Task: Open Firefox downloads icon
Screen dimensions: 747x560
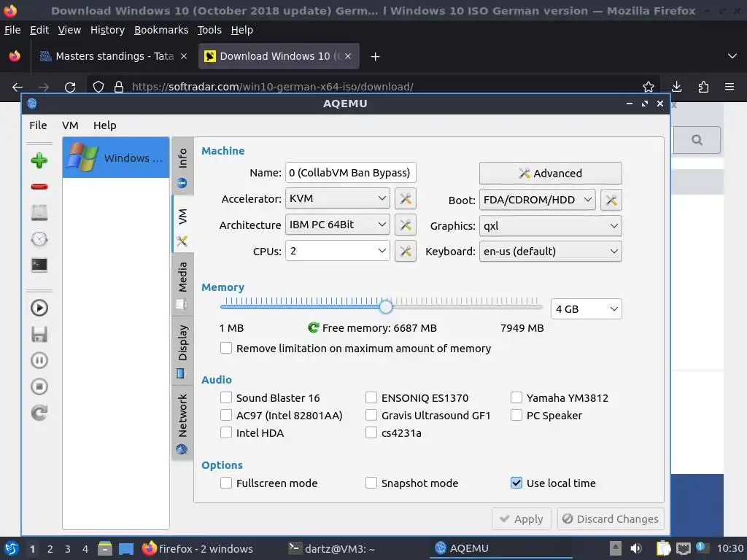Action: 676,87
